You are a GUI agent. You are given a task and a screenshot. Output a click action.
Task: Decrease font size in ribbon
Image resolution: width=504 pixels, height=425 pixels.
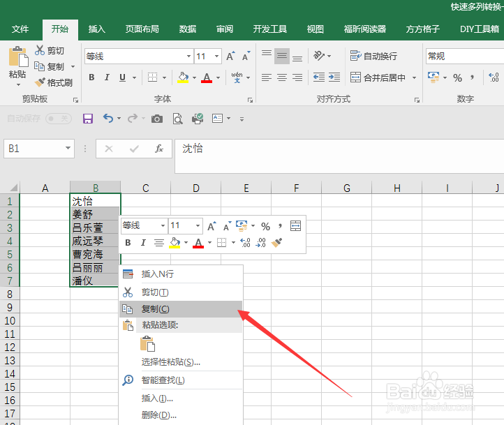click(x=246, y=57)
